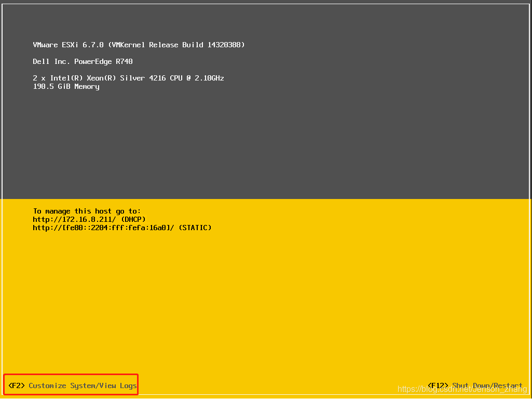Viewport: 532px width, 399px height.
Task: Click the Dell Inc. PowerEdge R740 text
Action: tap(83, 61)
